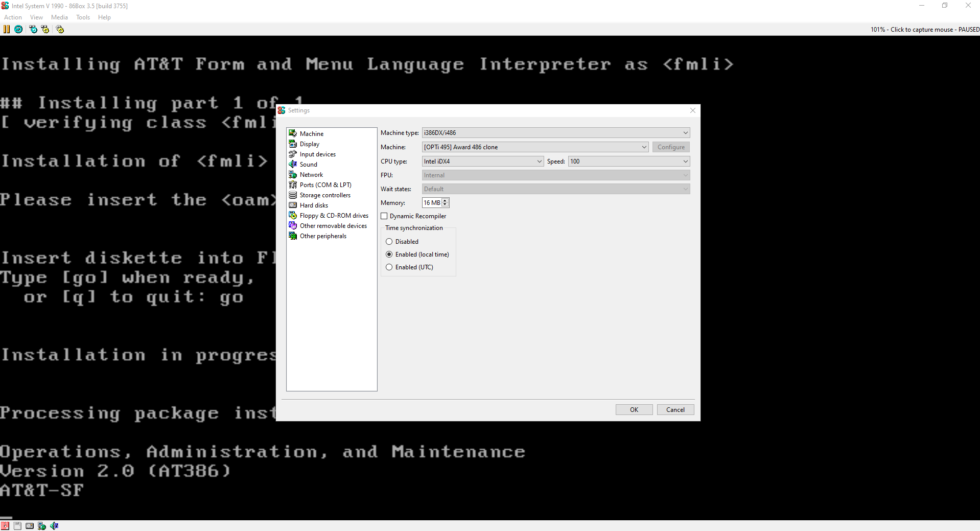Open the Other peripherals category
This screenshot has height=531, width=980.
(x=323, y=236)
